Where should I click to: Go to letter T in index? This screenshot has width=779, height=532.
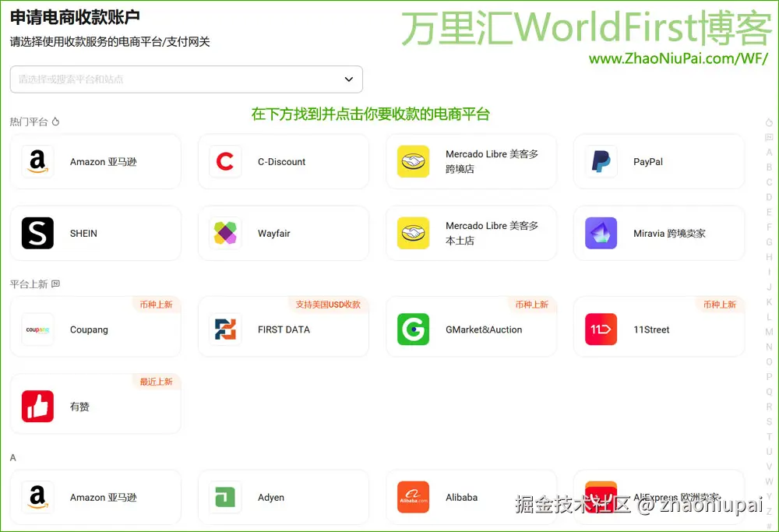(769, 437)
